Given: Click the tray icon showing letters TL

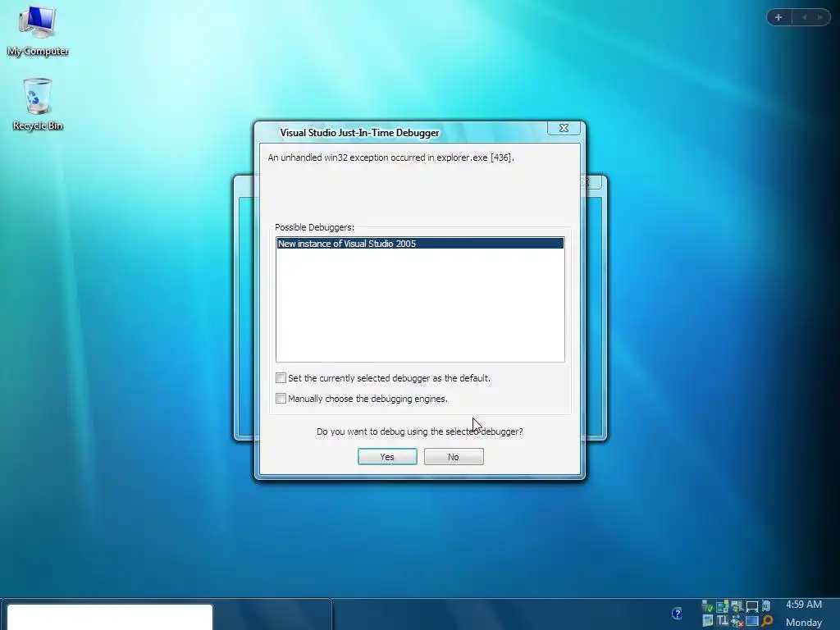Looking at the screenshot, I should coord(722,620).
